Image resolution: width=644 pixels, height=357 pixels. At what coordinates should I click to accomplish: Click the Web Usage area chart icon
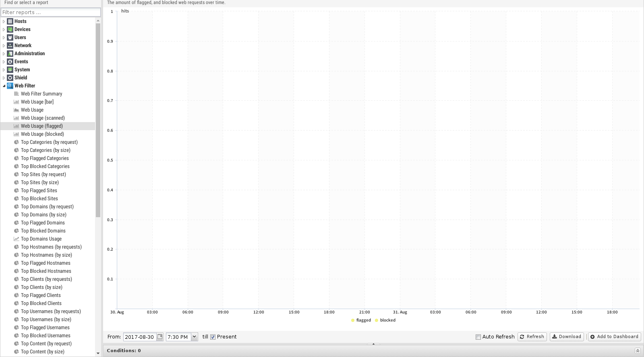click(x=17, y=110)
